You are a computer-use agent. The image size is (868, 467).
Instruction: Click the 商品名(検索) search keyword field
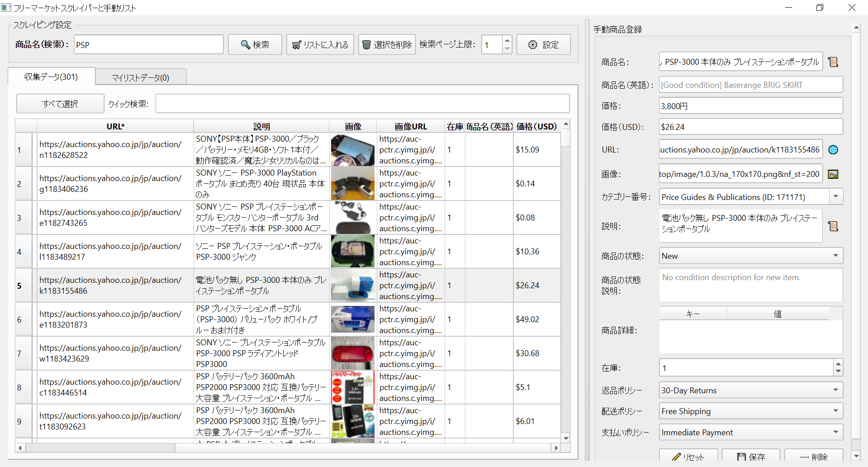(149, 44)
